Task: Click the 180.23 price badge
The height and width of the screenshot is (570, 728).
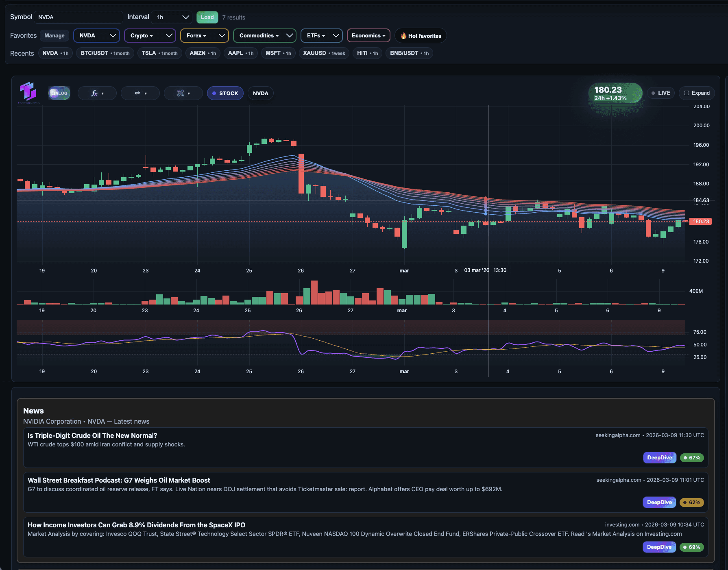Action: [x=615, y=93]
